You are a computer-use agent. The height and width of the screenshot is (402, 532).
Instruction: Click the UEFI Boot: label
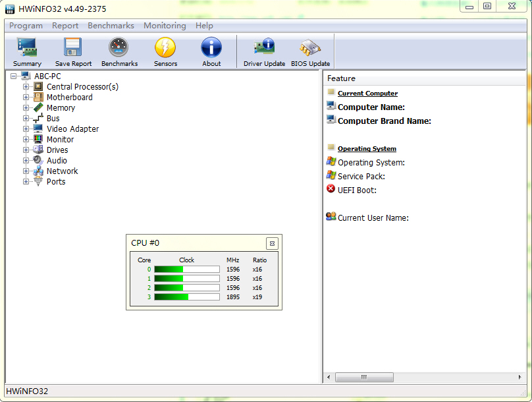[357, 190]
